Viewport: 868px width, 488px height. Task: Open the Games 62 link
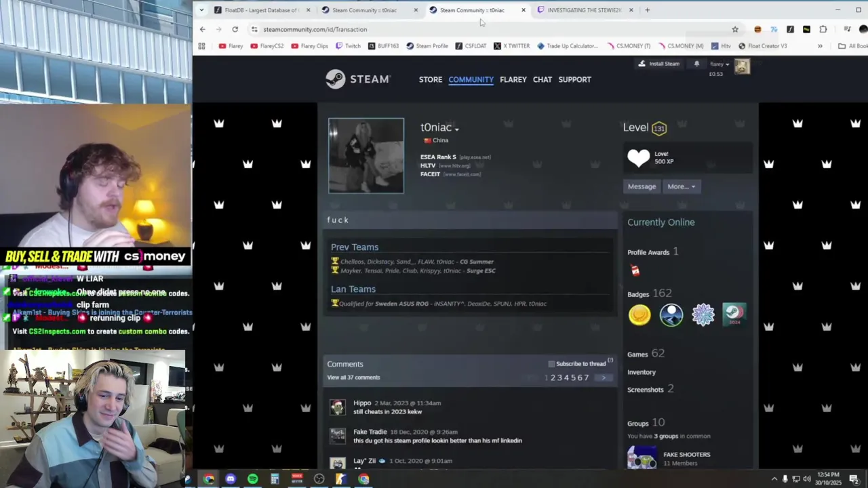click(646, 354)
